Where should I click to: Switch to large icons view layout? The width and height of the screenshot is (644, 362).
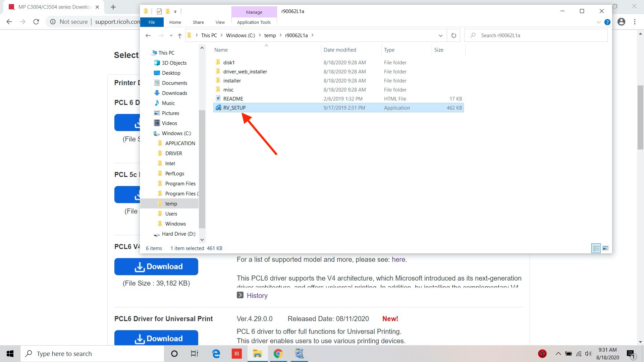click(x=605, y=248)
